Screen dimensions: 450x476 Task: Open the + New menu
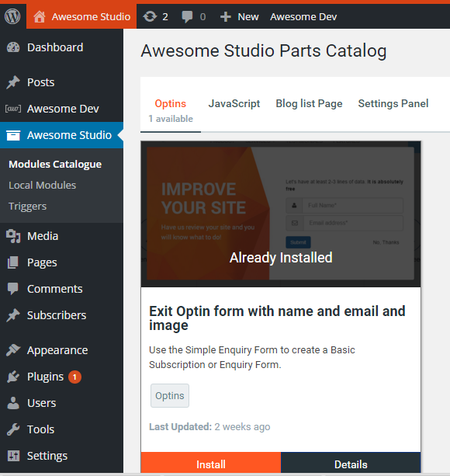pos(239,17)
